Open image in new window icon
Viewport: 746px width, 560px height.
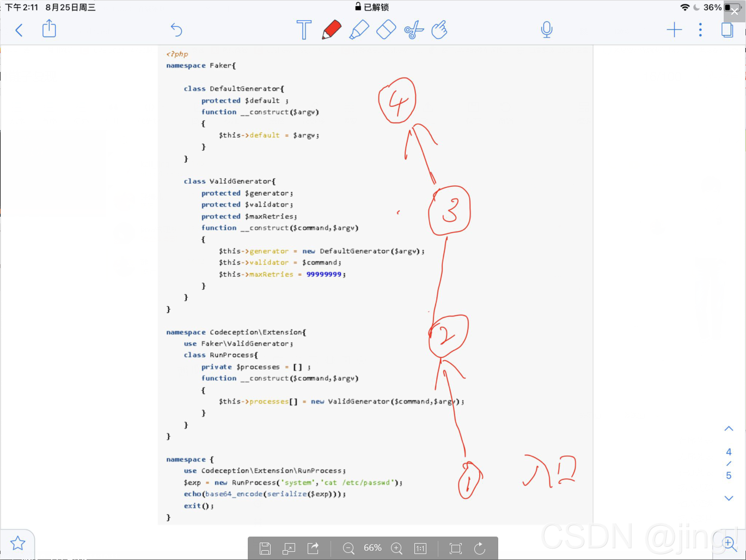[x=289, y=549]
